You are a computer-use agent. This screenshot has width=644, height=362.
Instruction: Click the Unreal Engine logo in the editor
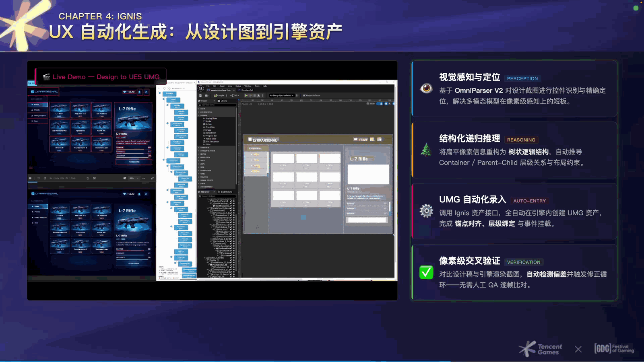201,88
